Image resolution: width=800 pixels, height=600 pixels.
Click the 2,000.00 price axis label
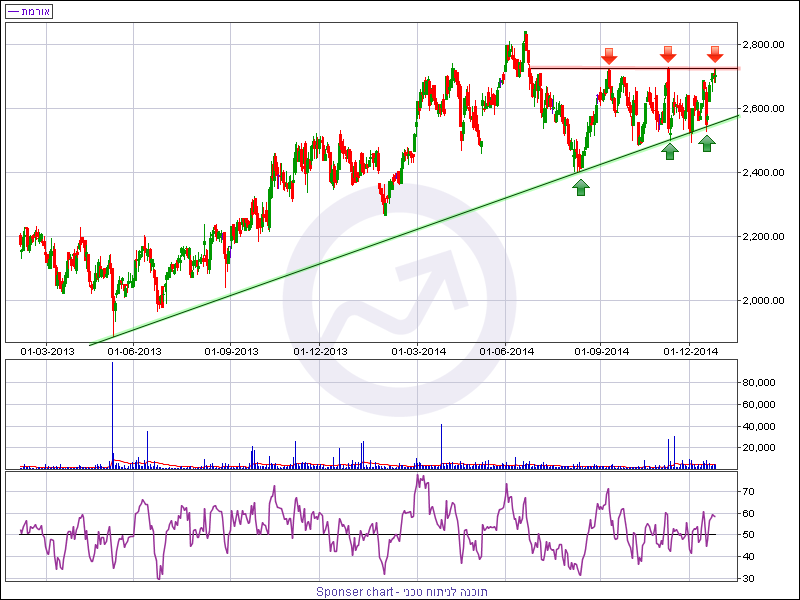point(761,301)
